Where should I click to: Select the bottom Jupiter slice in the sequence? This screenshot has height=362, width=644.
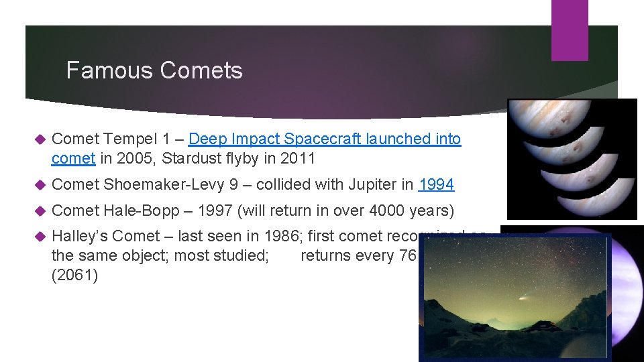tap(596, 197)
